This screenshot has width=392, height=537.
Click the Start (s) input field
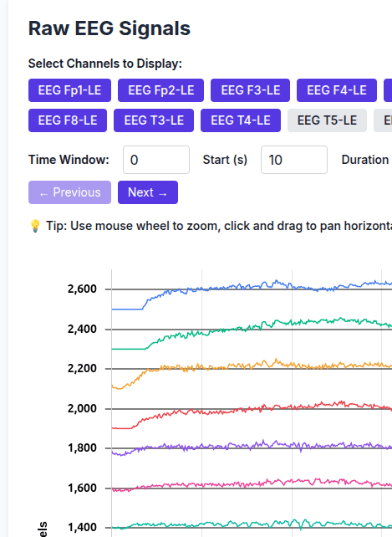click(x=156, y=160)
